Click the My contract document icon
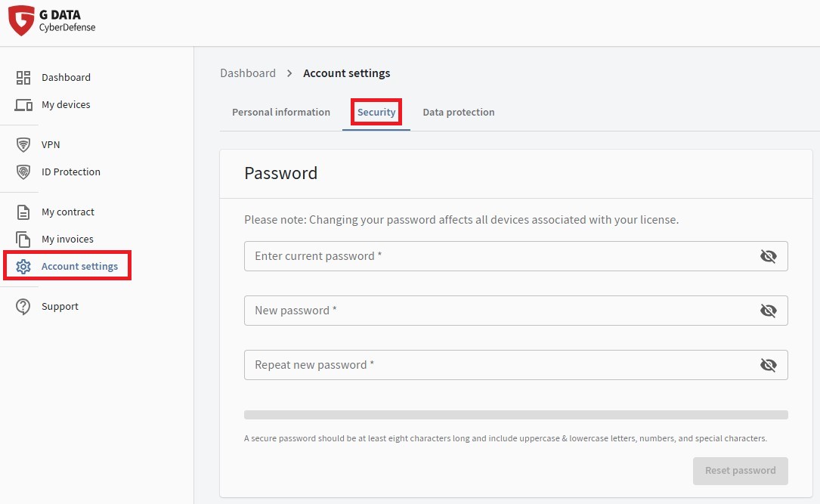The image size is (820, 504). [x=23, y=212]
